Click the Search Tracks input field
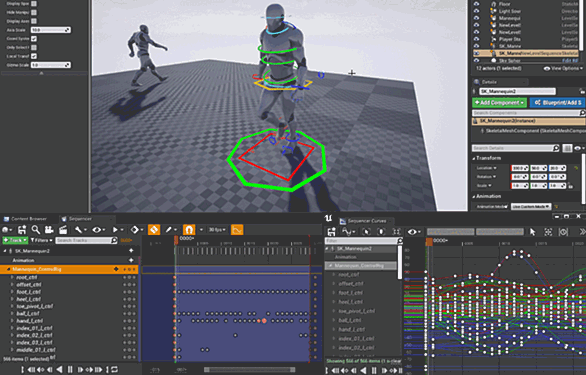586x375 pixels. coord(87,240)
